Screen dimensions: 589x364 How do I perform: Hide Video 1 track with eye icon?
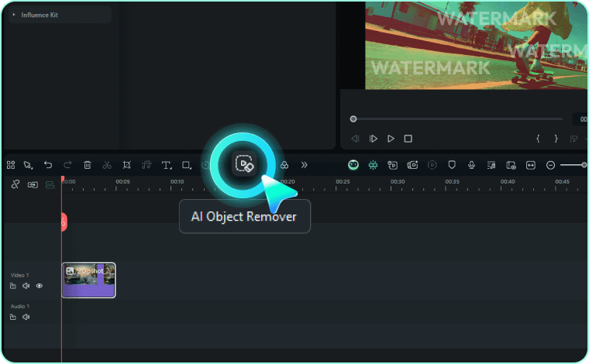pyautogui.click(x=40, y=286)
